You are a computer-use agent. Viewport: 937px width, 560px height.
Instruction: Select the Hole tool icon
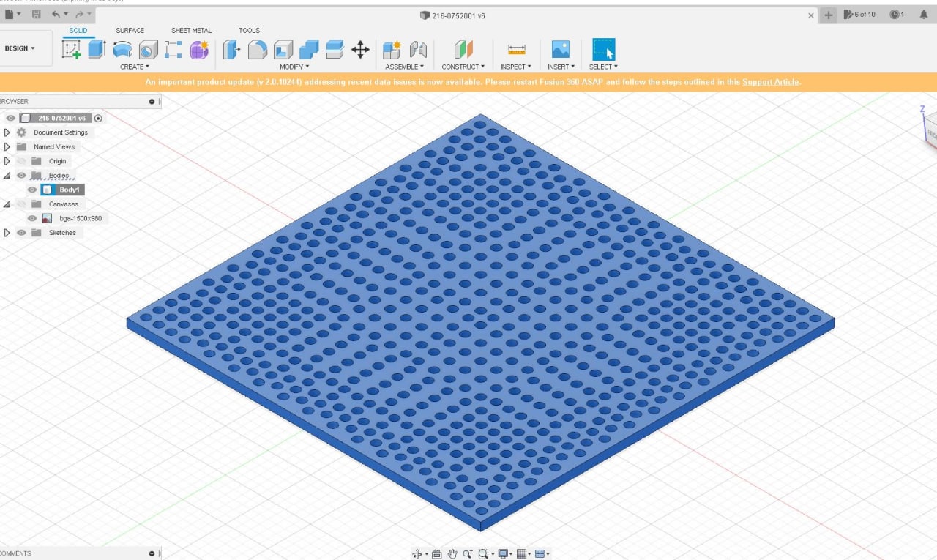click(x=149, y=50)
